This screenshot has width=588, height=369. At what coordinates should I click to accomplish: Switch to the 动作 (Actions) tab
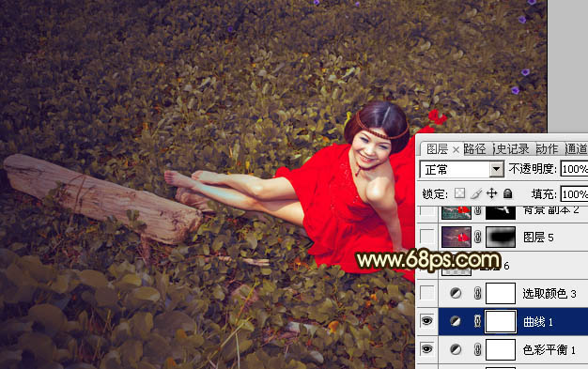547,149
